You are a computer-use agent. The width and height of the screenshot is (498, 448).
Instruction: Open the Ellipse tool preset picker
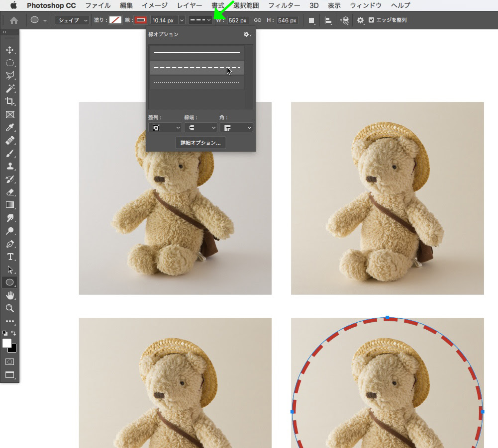45,20
